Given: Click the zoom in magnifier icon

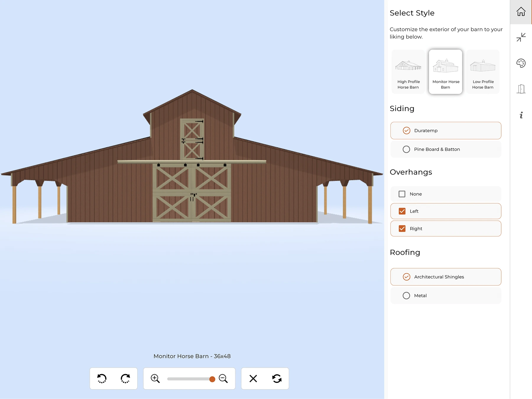Looking at the screenshot, I should click(155, 379).
